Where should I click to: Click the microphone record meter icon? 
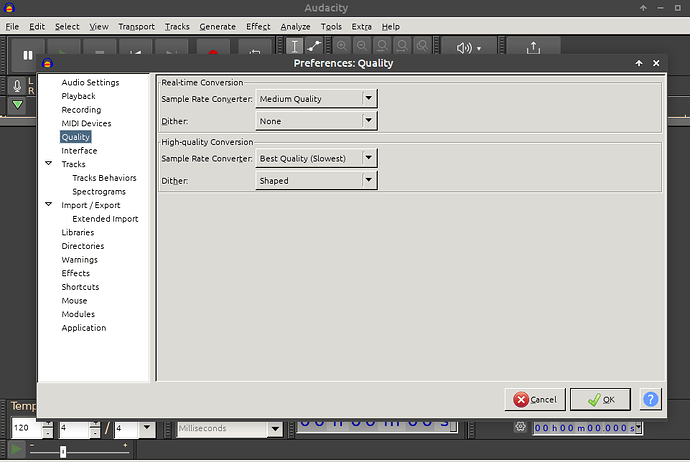[x=17, y=85]
